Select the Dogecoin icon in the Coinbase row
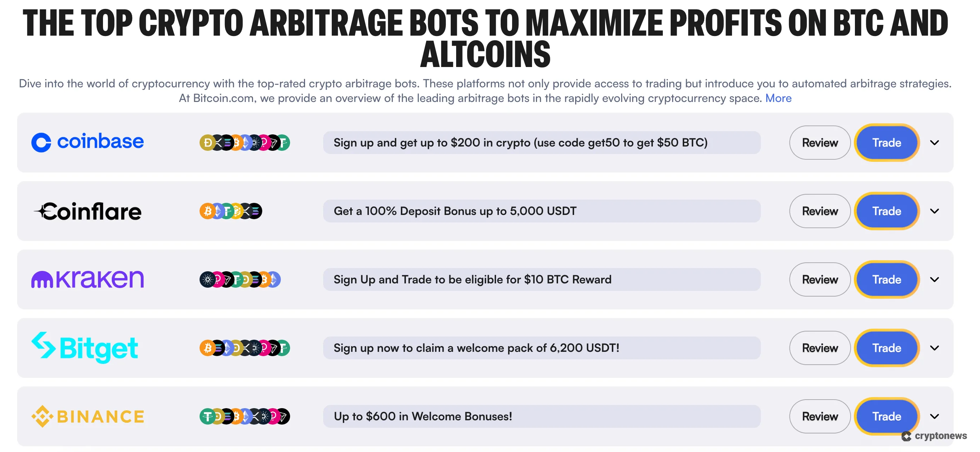980x452 pixels. (208, 143)
